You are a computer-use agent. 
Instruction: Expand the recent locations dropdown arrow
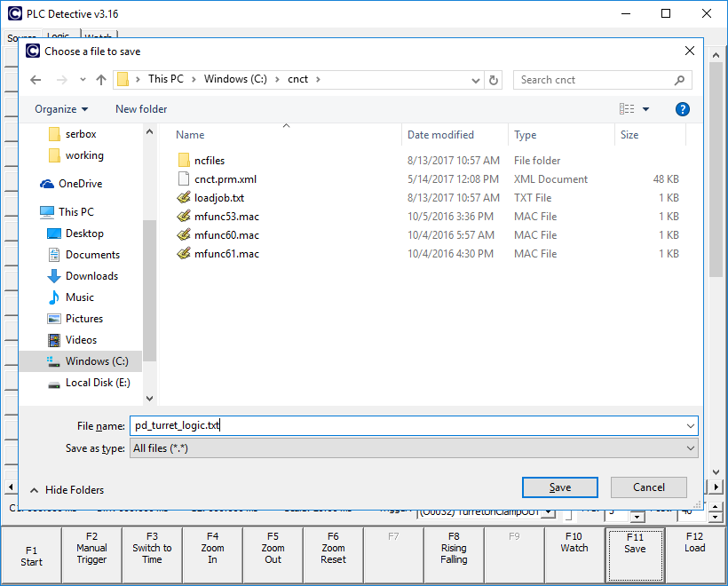point(83,80)
